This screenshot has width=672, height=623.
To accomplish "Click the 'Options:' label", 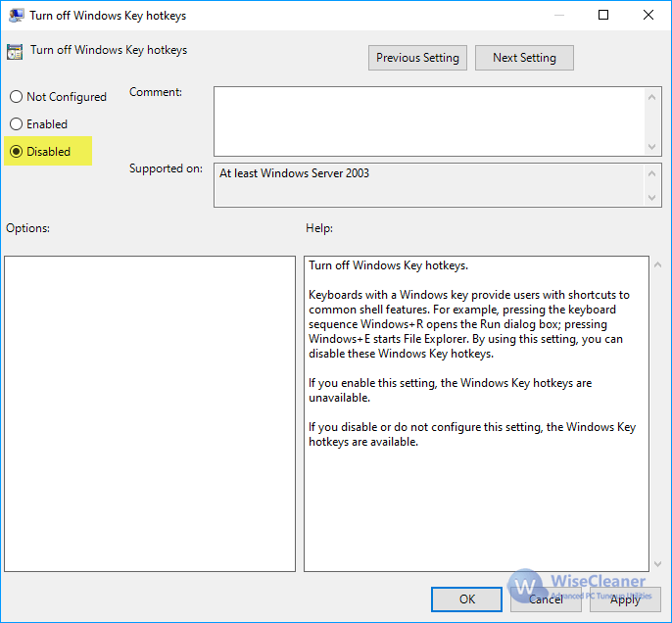I will tap(27, 228).
